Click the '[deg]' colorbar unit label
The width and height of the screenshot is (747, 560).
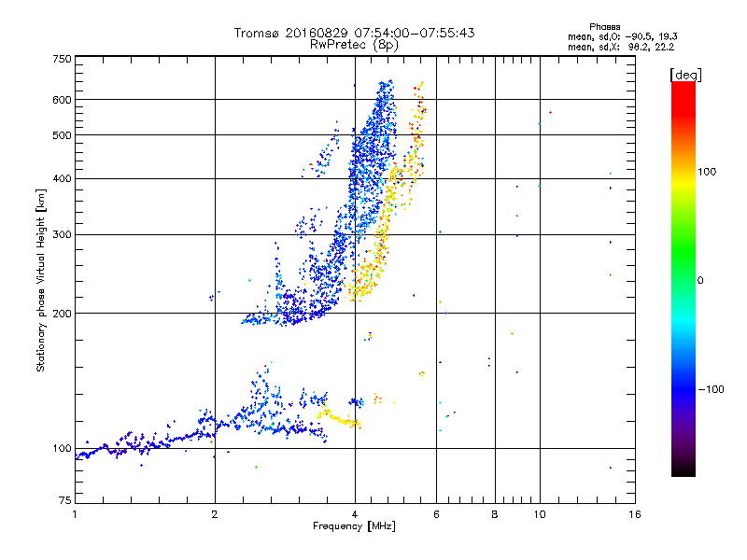pos(685,75)
